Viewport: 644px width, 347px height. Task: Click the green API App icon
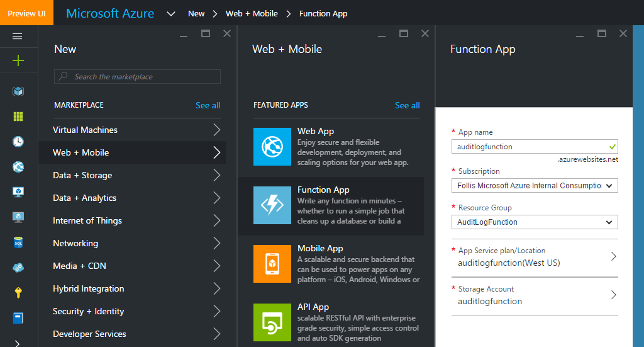pyautogui.click(x=272, y=322)
